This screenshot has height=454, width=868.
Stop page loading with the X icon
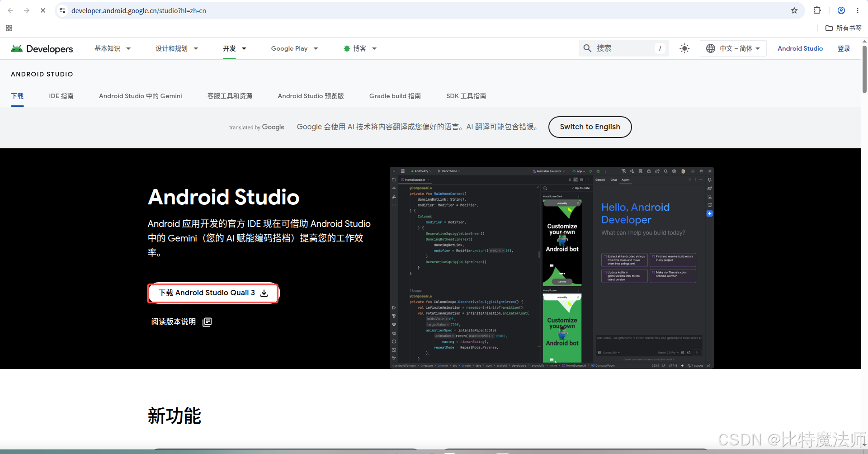pos(43,10)
